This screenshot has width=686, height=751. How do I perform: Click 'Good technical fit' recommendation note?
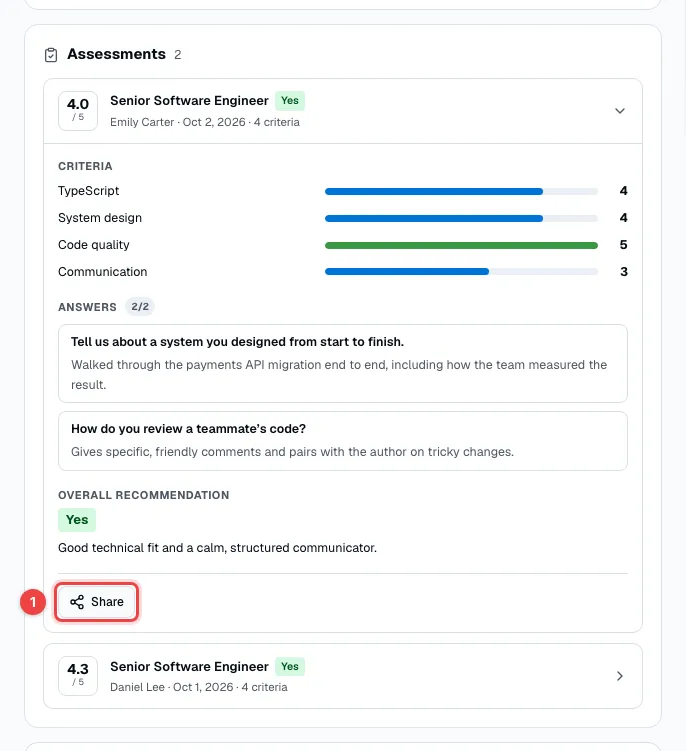pyautogui.click(x=217, y=547)
